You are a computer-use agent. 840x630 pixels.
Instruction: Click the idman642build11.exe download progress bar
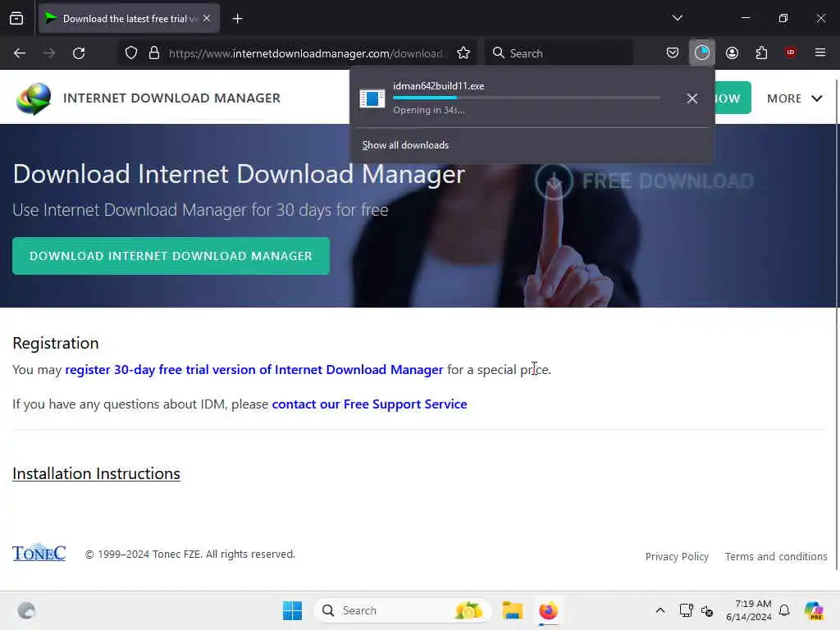pyautogui.click(x=527, y=98)
